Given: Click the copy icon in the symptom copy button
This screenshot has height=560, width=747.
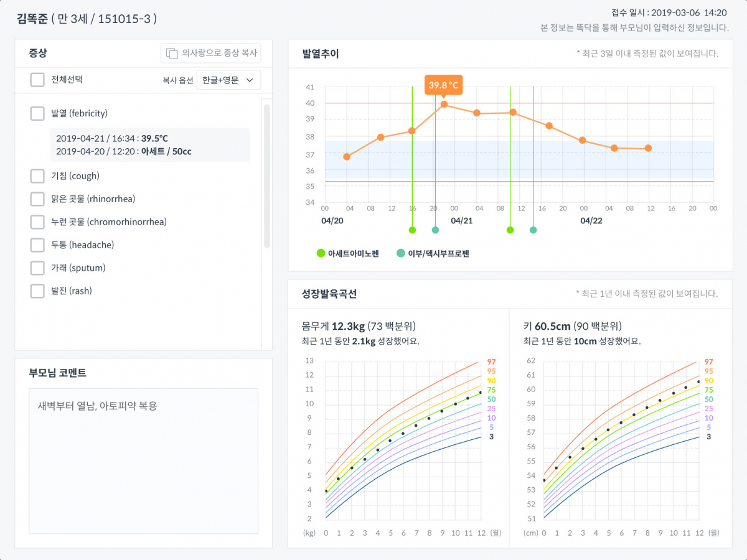Looking at the screenshot, I should 171,54.
